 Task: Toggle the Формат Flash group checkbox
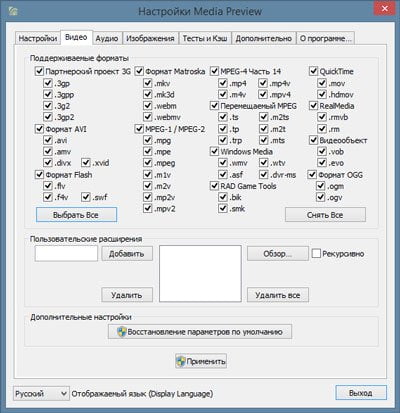point(39,174)
